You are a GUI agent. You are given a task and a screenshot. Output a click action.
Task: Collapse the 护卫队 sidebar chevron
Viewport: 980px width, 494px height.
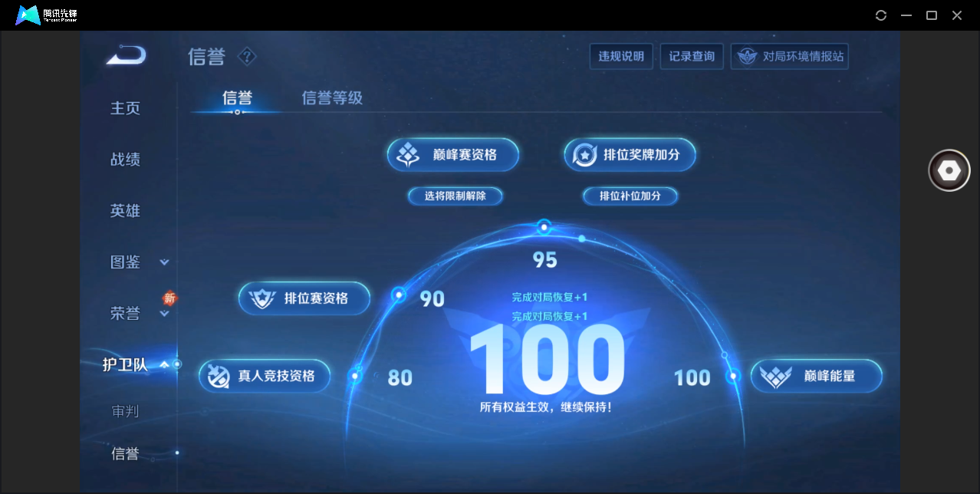coord(164,365)
